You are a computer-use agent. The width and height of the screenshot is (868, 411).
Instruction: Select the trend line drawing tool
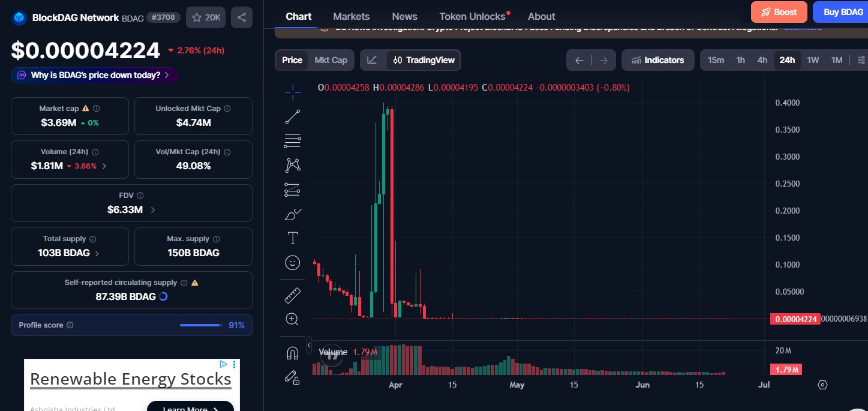[x=293, y=117]
